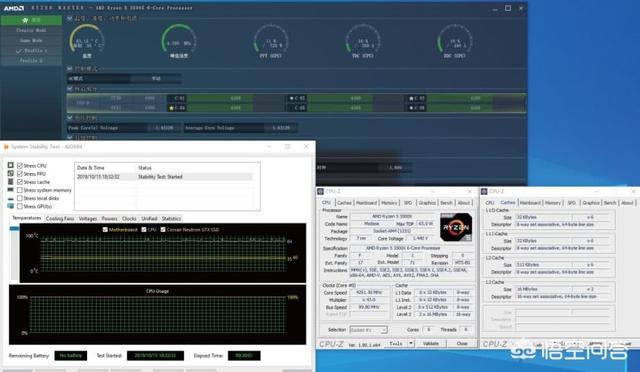The width and height of the screenshot is (640, 372).
Task: Click the star icon on core C 04
Action: [171, 108]
